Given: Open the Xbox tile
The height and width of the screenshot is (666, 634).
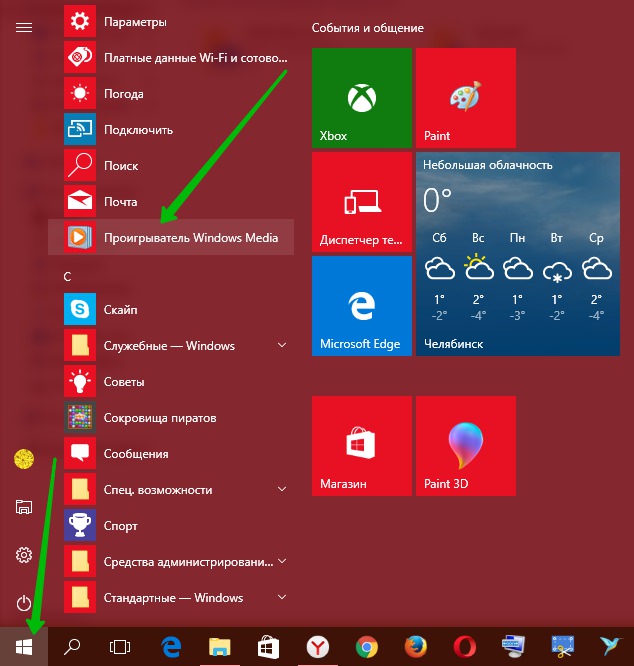Looking at the screenshot, I should [x=362, y=98].
